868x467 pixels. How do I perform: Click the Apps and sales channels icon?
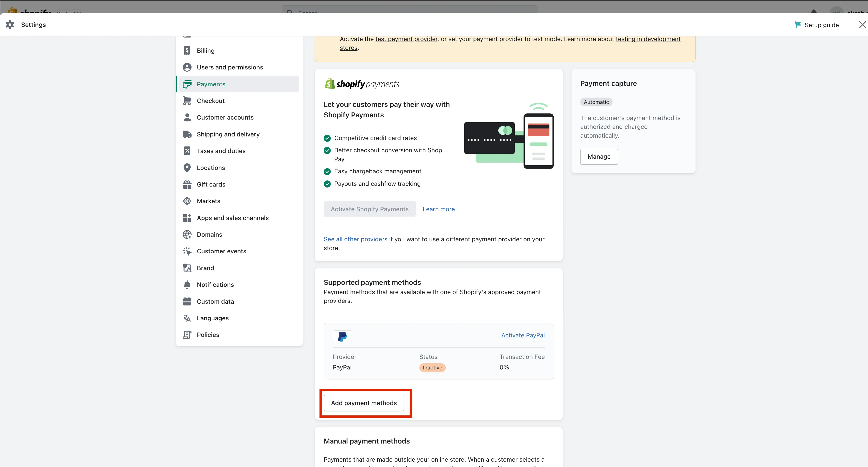[x=187, y=218]
